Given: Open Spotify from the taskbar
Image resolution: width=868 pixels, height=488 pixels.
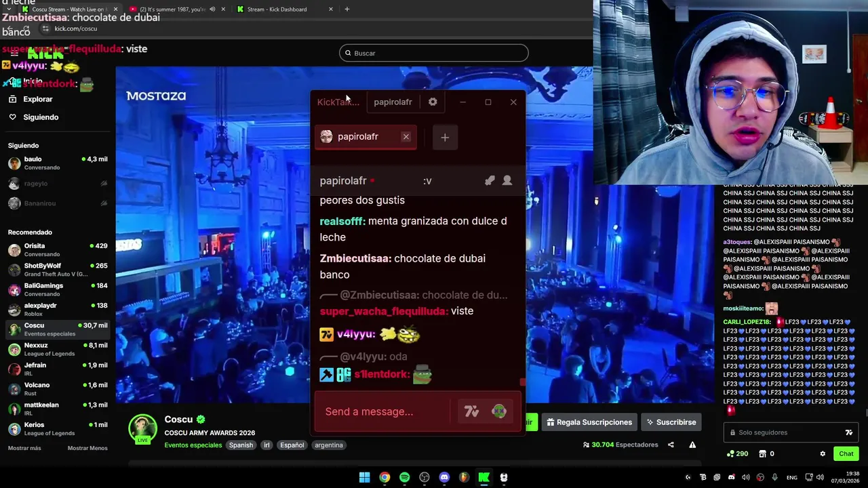Looking at the screenshot, I should 404,477.
